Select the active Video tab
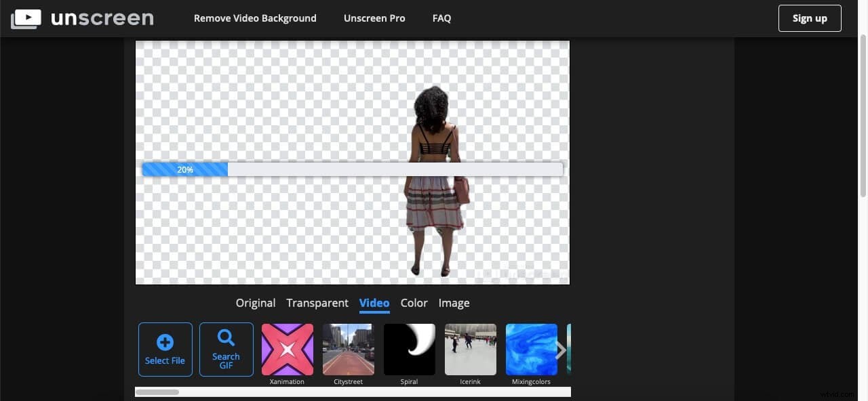This screenshot has height=401, width=868. click(374, 303)
